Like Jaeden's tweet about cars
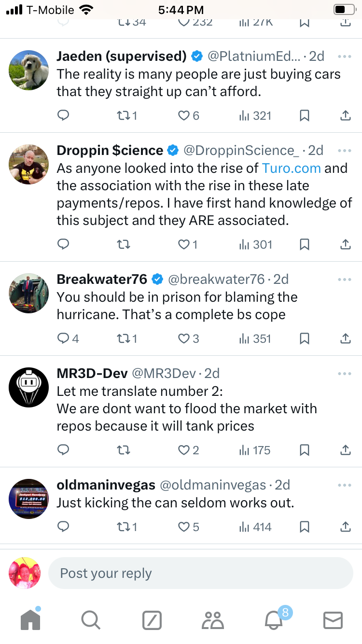This screenshot has width=362, height=644. pos(184,116)
